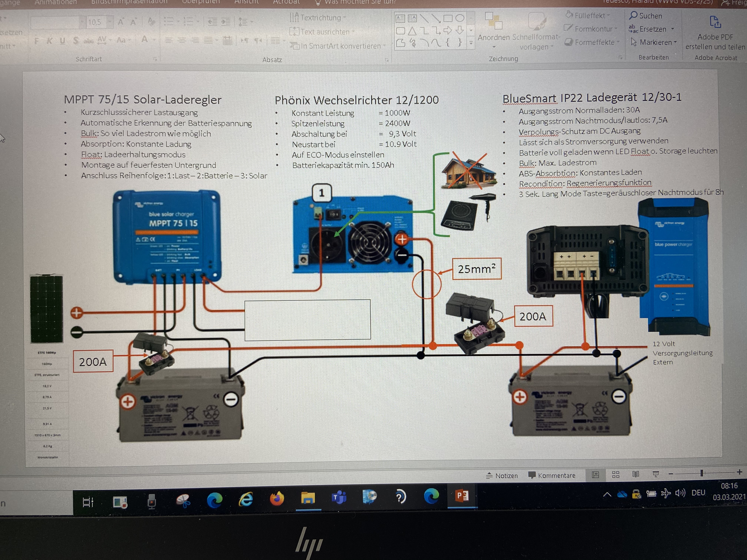Open the Ansicht tab
This screenshot has height=560, width=747.
pyautogui.click(x=247, y=2)
